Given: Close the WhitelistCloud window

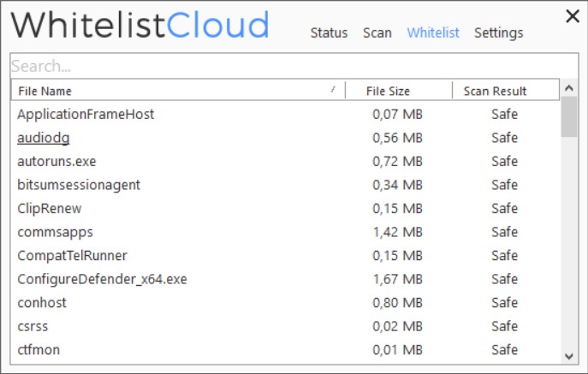Looking at the screenshot, I should point(572,15).
